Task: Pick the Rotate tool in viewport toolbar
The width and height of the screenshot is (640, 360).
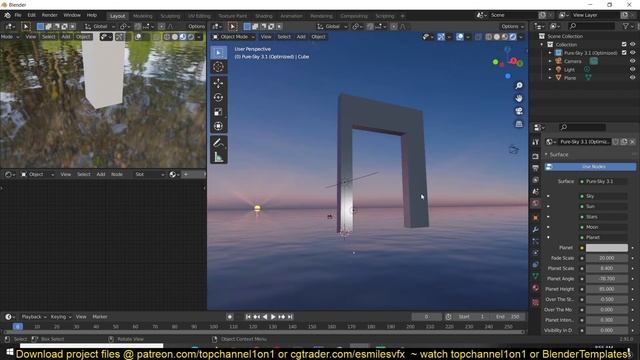Action: pos(218,98)
